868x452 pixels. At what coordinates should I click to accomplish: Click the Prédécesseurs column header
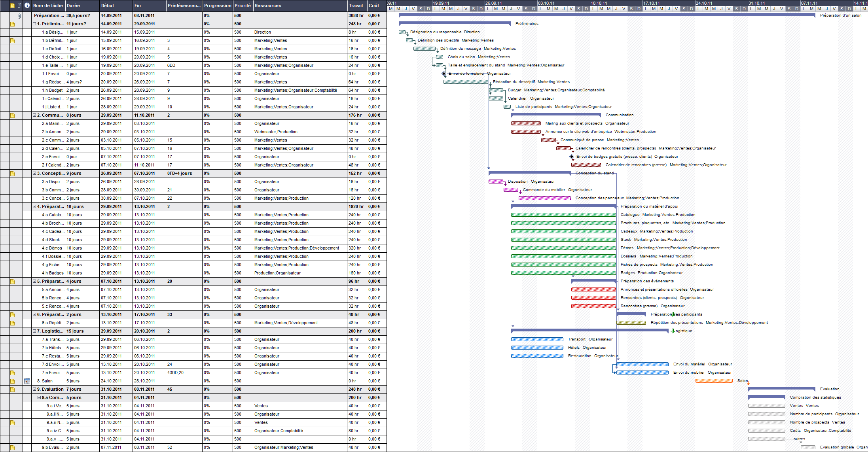[184, 6]
